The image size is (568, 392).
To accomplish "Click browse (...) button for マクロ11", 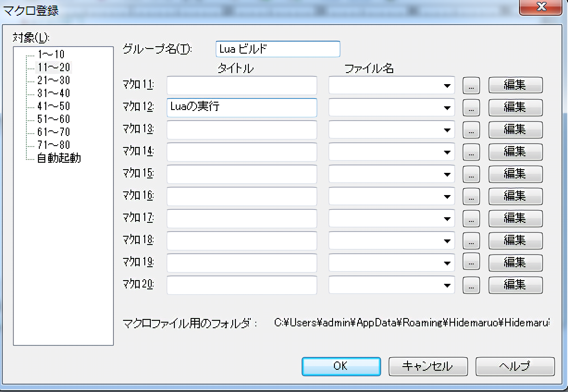I will point(471,86).
